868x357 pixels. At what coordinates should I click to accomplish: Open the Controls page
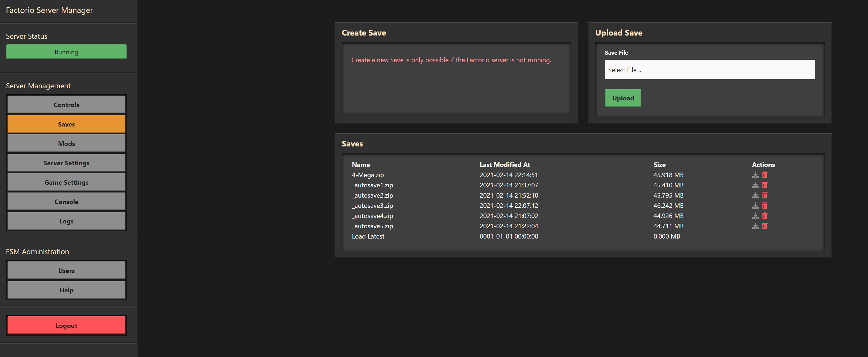click(x=66, y=105)
